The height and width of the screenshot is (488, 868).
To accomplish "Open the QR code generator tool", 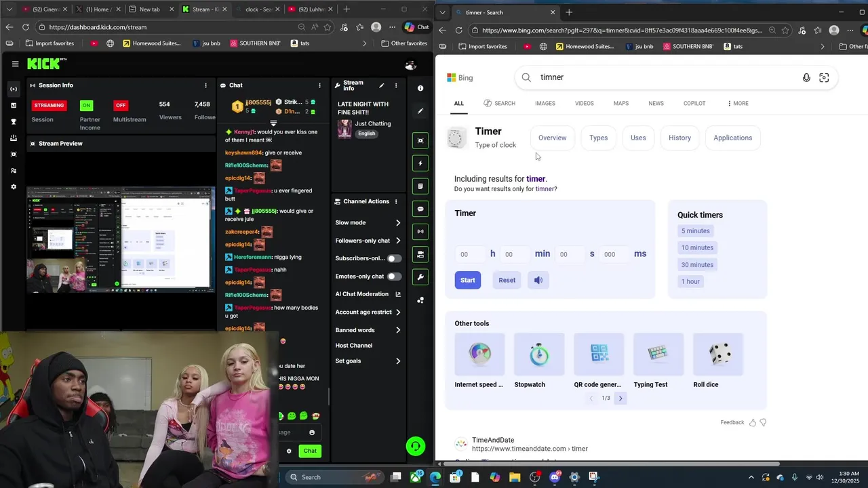I will (599, 361).
